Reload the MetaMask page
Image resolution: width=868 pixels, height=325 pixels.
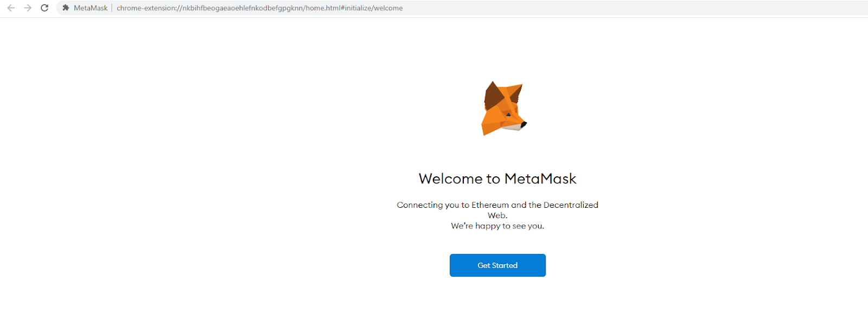(44, 8)
